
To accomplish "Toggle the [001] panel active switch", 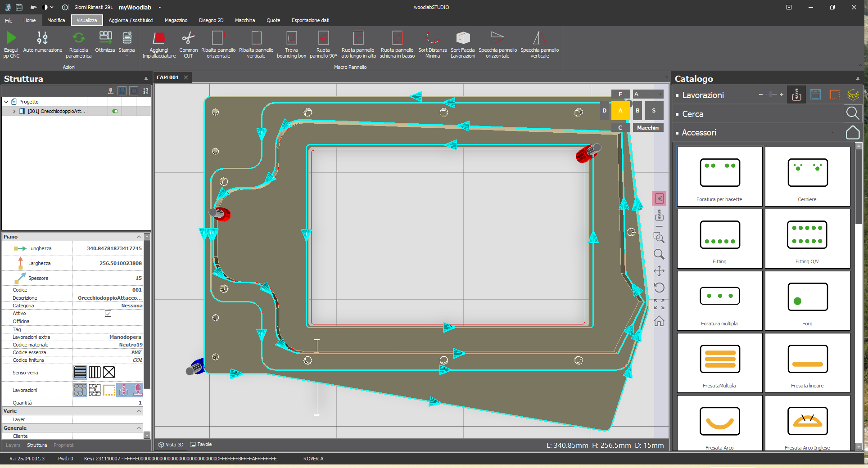I will click(115, 111).
